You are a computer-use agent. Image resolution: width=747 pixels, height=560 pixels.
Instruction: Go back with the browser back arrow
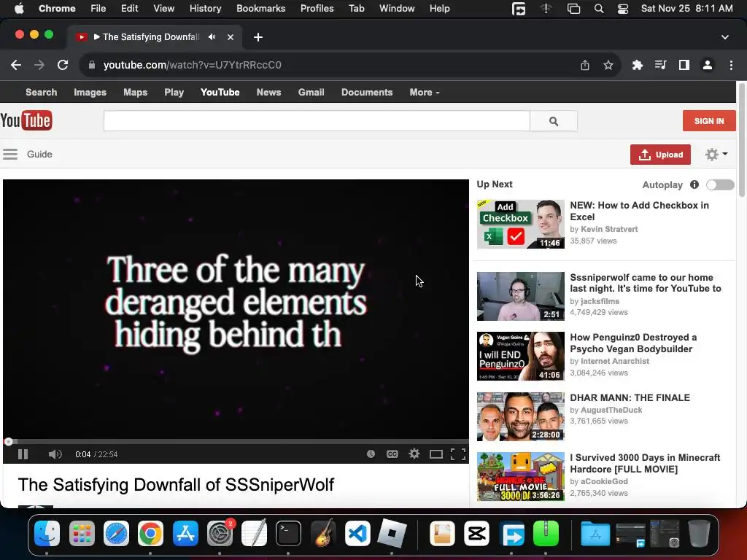pos(16,65)
